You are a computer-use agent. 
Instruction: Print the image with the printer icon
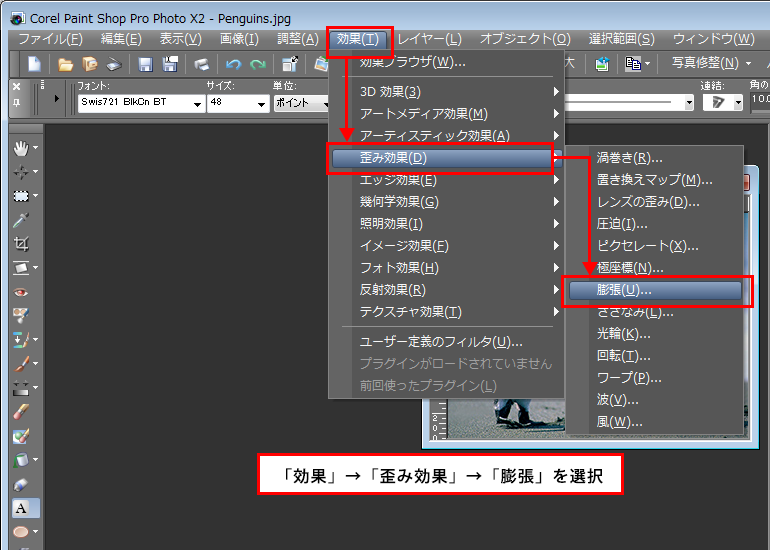click(202, 64)
